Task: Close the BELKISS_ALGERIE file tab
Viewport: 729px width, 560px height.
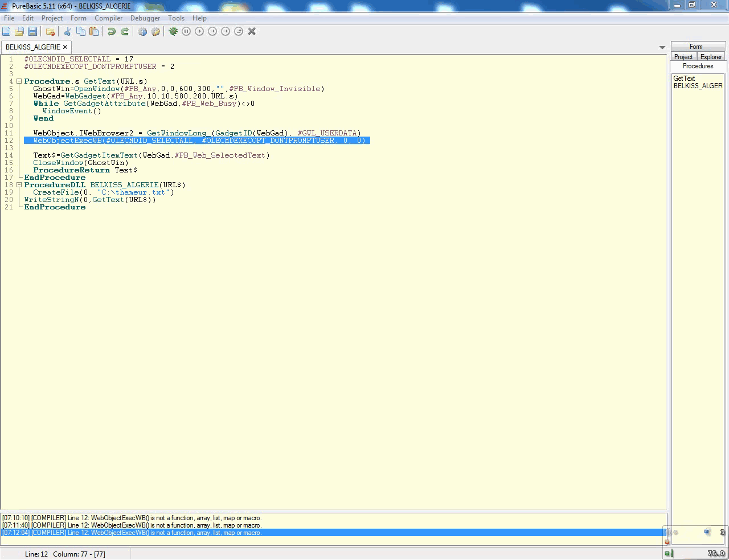Action: (65, 47)
